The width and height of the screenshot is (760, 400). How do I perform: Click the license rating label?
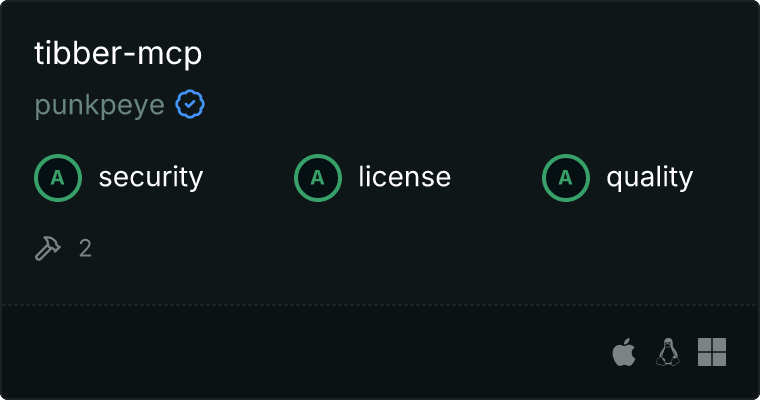(x=405, y=176)
